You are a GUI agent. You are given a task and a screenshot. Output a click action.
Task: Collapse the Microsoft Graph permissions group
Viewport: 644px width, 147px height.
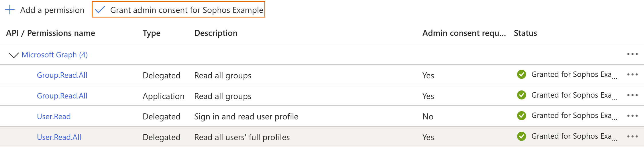(13, 55)
